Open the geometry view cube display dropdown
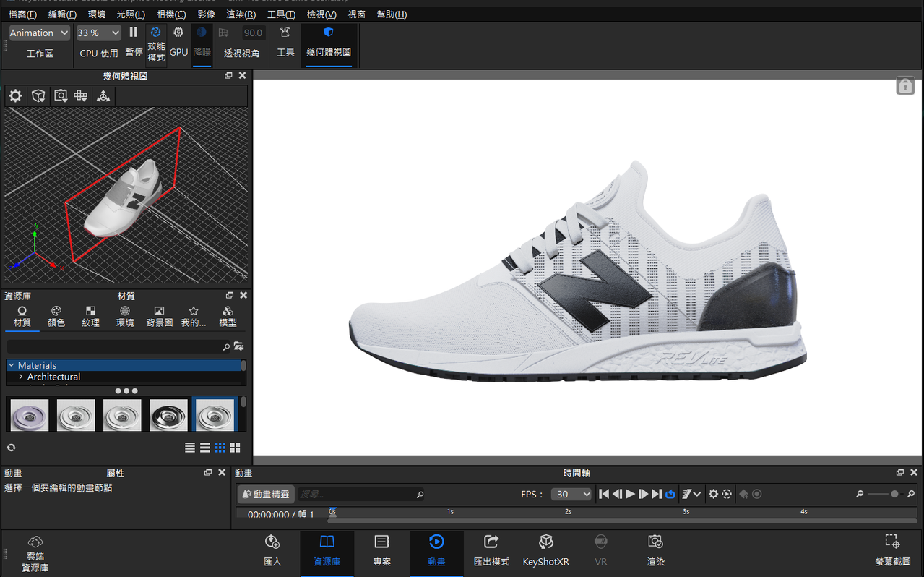 pyautogui.click(x=38, y=96)
